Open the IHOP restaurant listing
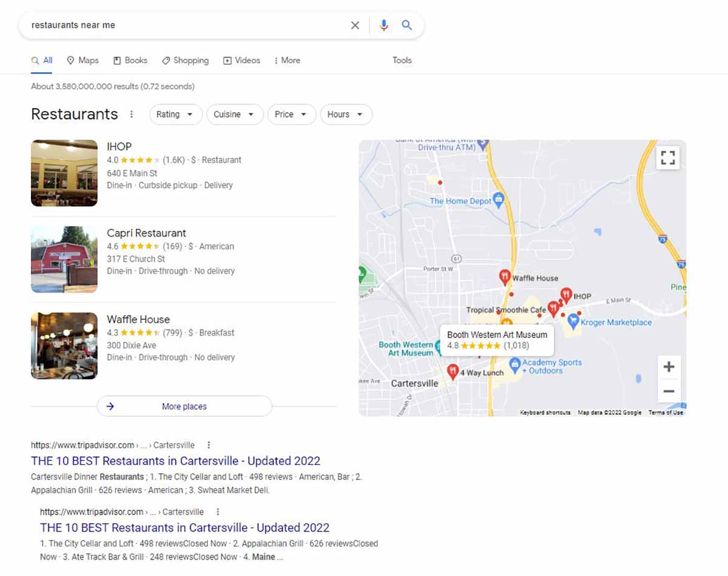The width and height of the screenshot is (728, 576). (x=120, y=146)
